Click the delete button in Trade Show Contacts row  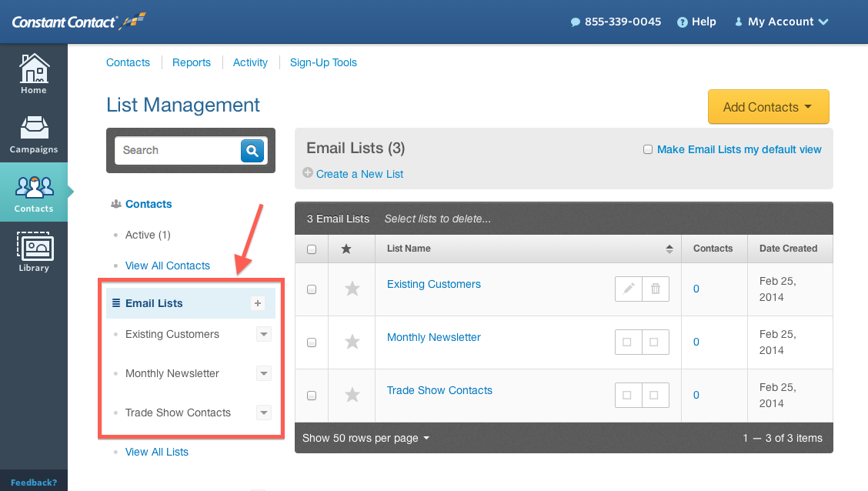pyautogui.click(x=656, y=395)
